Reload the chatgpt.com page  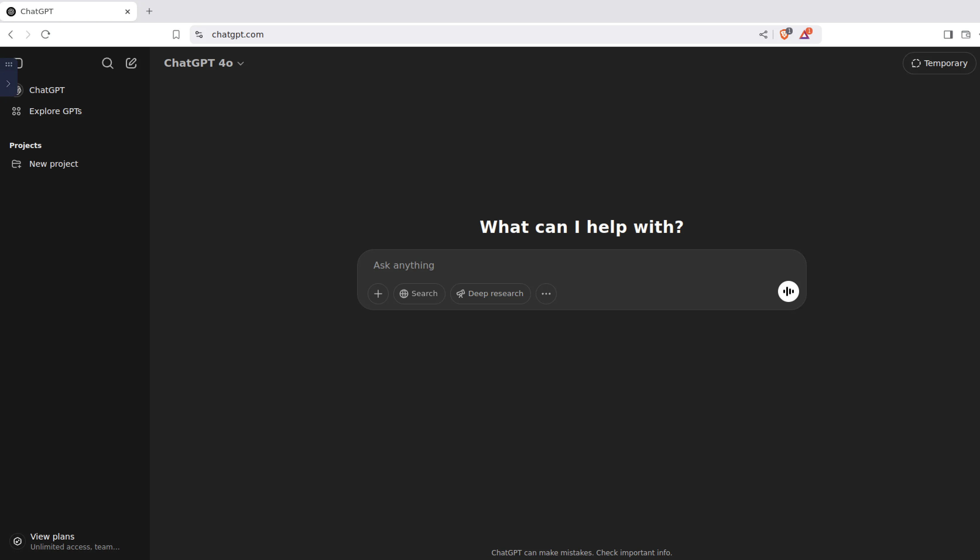tap(45, 35)
